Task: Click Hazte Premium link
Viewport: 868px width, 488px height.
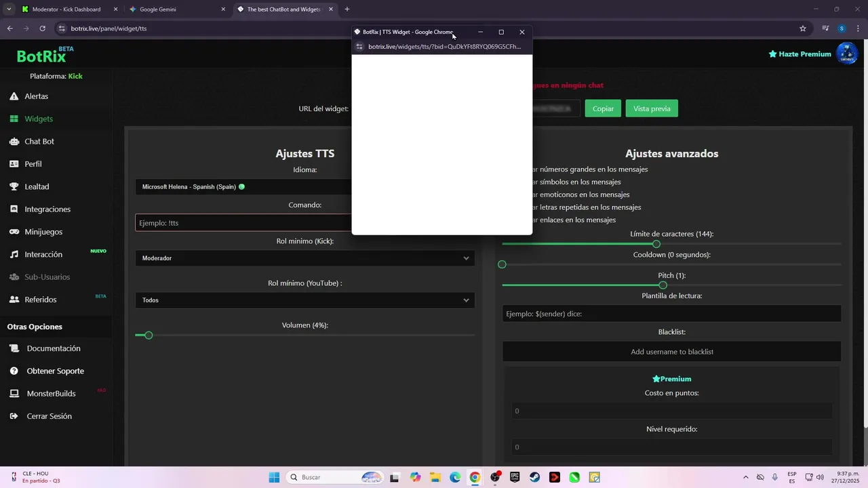Action: coord(800,54)
